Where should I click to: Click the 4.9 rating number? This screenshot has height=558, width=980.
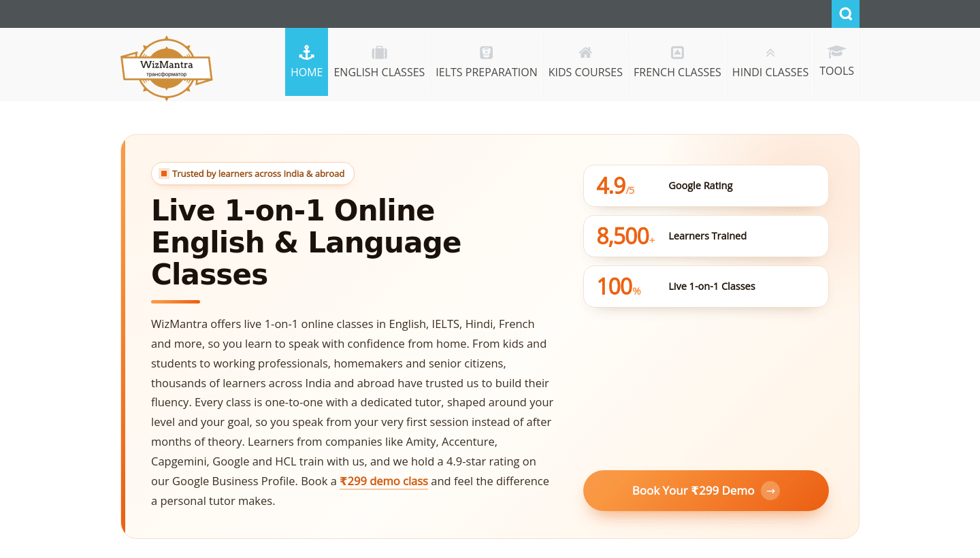pyautogui.click(x=615, y=186)
